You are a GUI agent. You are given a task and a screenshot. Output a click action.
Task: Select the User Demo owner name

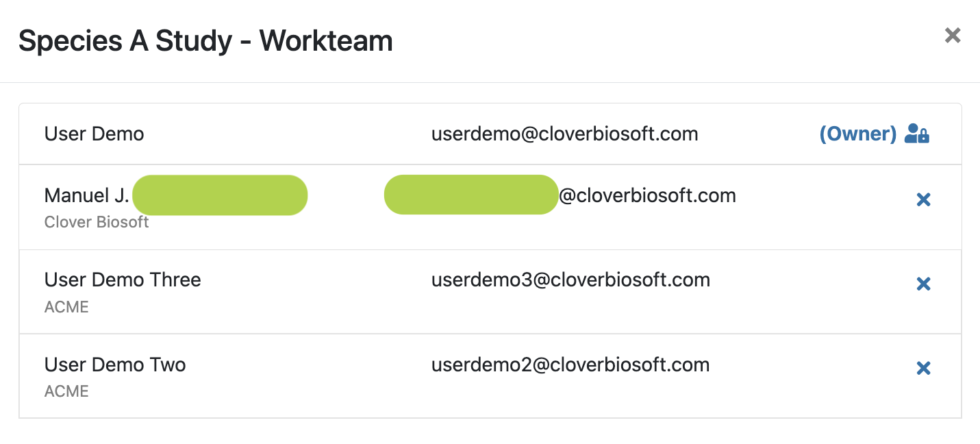(x=95, y=134)
